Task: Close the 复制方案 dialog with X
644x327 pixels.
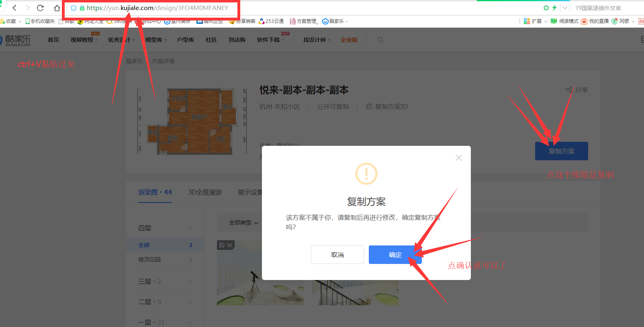Action: 459,158
